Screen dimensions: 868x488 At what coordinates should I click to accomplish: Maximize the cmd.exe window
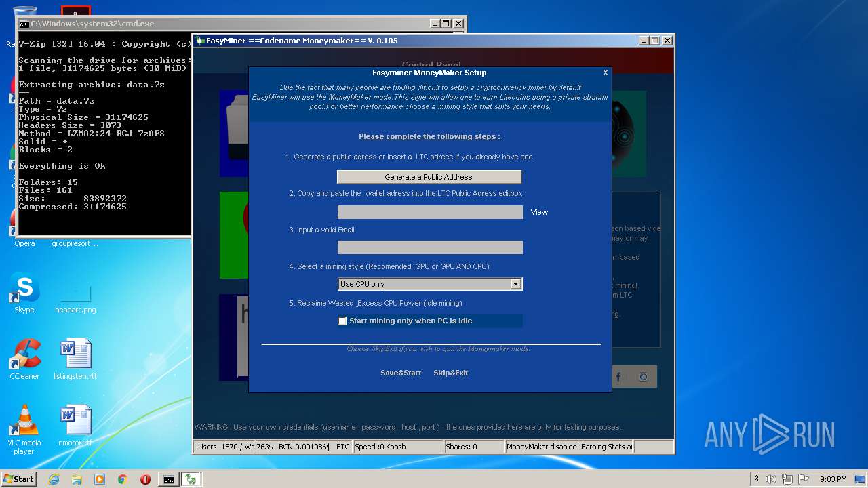(446, 24)
